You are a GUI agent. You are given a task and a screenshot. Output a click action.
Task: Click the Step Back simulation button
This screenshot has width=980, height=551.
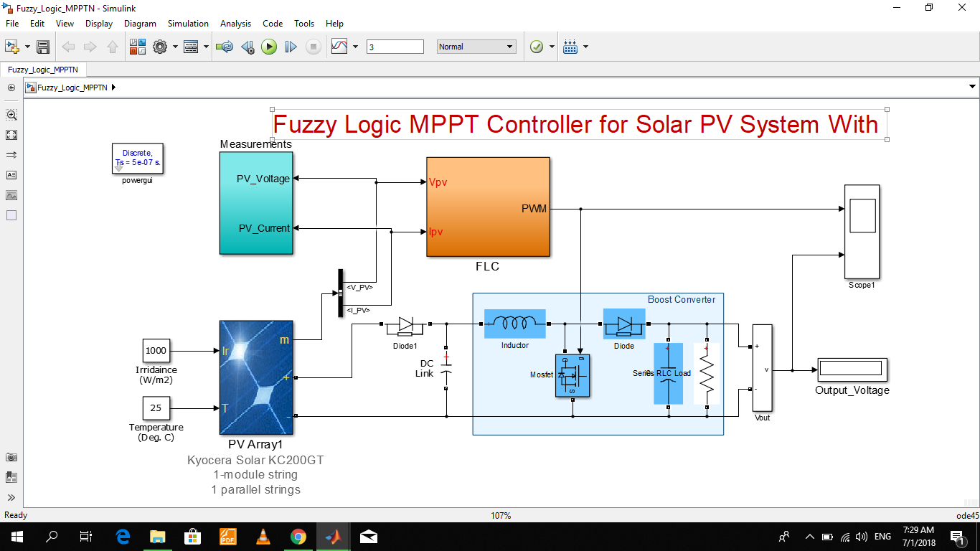[x=248, y=47]
